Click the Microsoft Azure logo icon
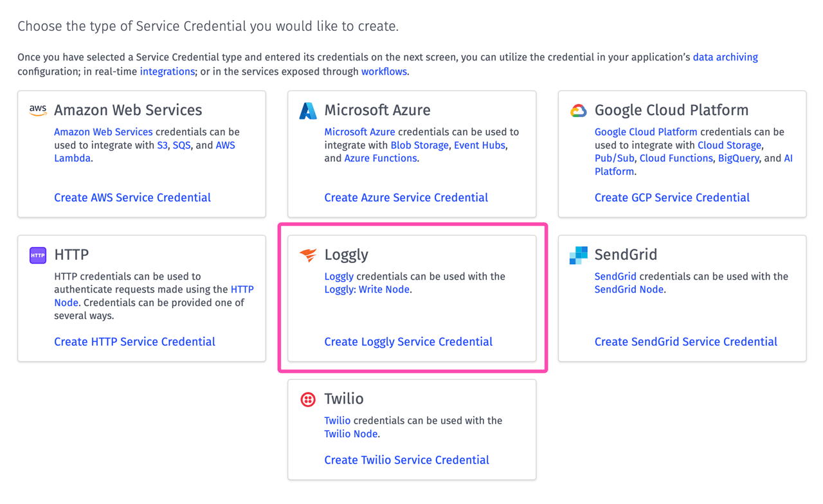Screen dimensions: 823x504 308,109
